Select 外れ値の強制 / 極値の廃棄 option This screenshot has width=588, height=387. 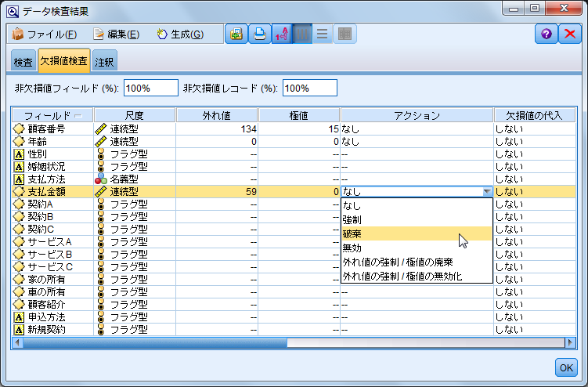pos(417,262)
